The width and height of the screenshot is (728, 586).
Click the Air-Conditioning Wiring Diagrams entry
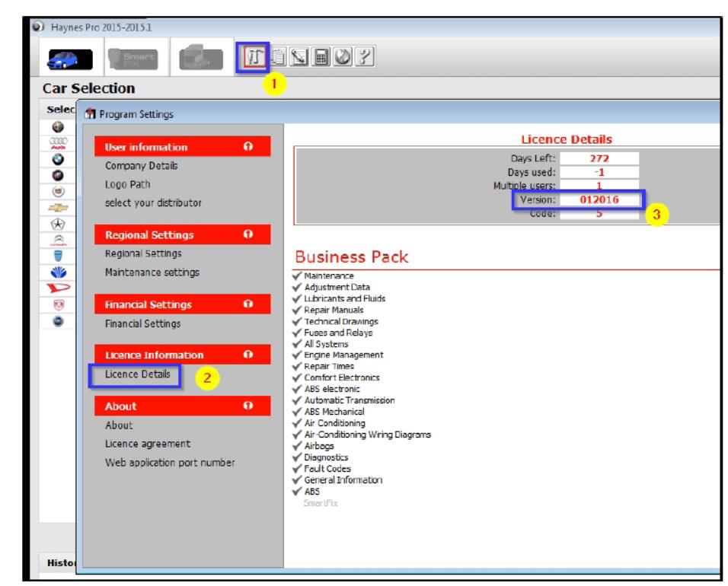[367, 435]
